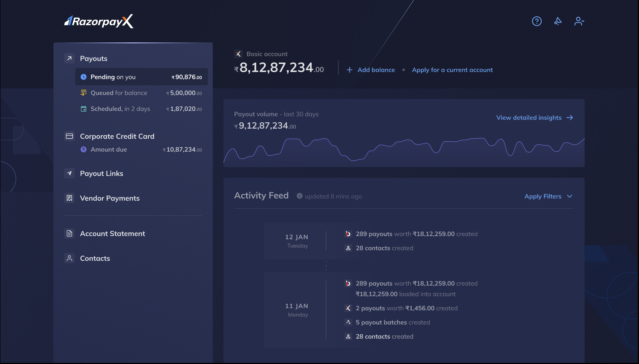Click the ₹10,87,234.00 amount due

click(182, 149)
